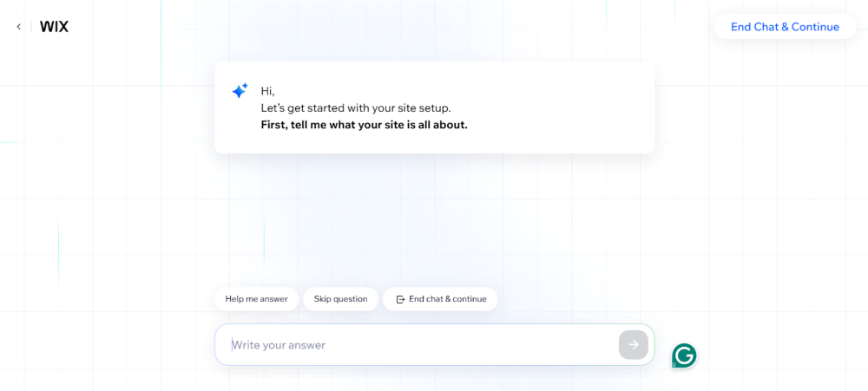The width and height of the screenshot is (868, 391).
Task: Select the Help me answer suggestion
Action: (256, 299)
